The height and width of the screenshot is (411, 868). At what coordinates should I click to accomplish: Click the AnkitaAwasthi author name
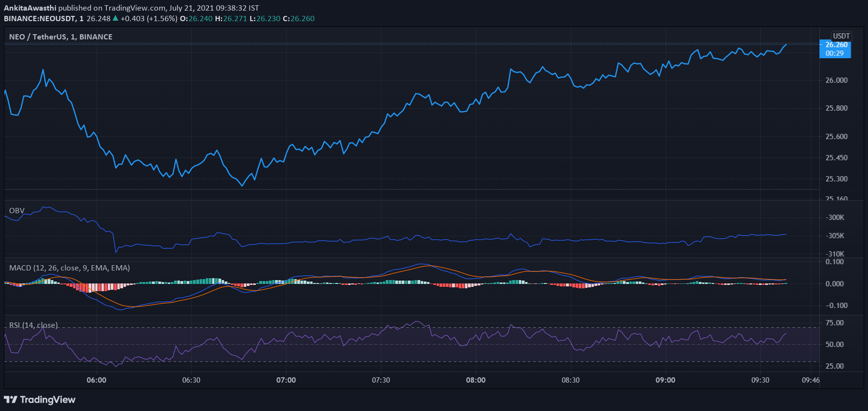click(x=30, y=8)
